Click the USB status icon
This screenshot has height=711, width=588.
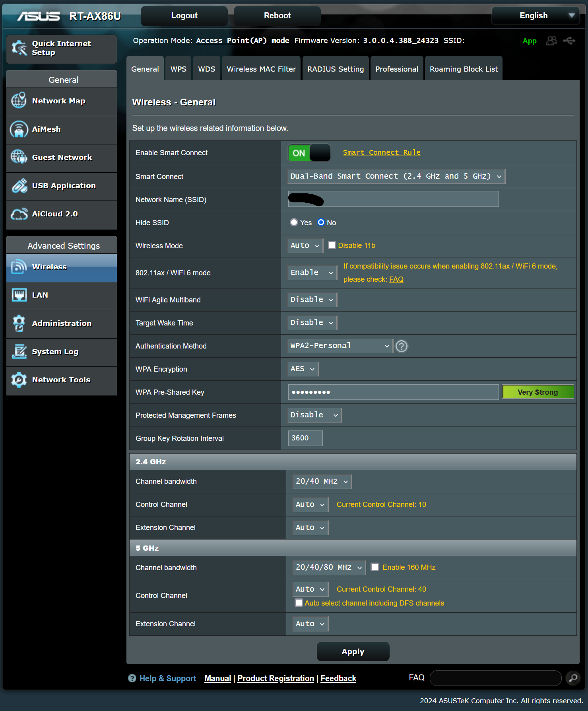569,41
